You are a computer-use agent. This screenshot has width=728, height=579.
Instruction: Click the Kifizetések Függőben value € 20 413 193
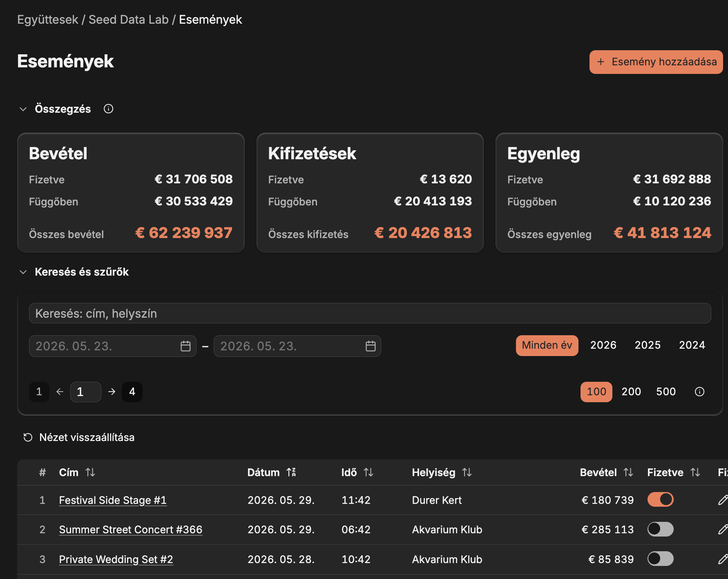(433, 201)
